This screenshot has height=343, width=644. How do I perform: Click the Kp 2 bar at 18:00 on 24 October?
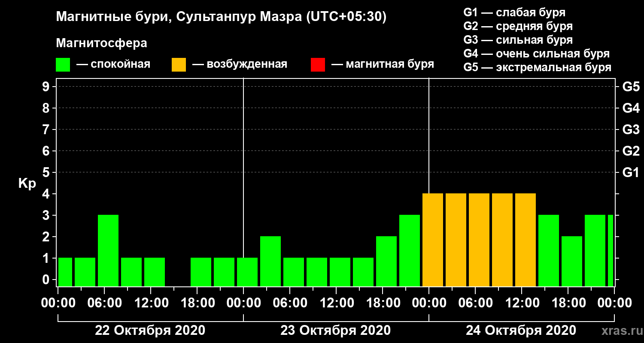(x=572, y=261)
